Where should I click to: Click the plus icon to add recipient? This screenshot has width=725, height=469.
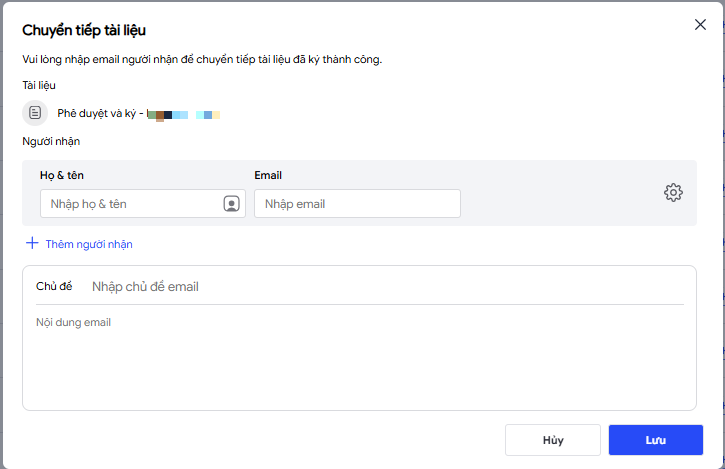tap(32, 243)
